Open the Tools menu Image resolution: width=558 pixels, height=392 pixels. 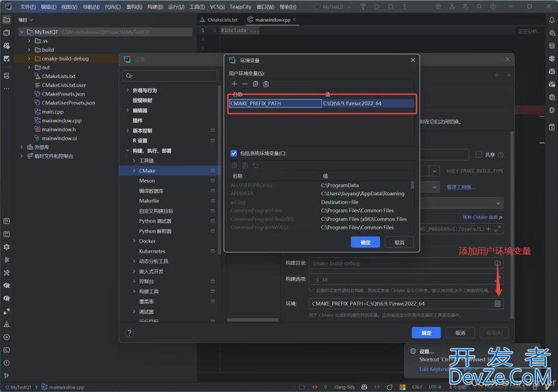[x=197, y=7]
